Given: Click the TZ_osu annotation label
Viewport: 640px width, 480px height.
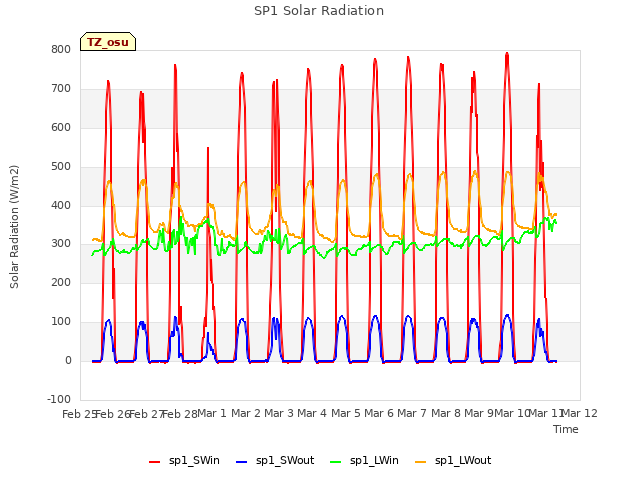Looking at the screenshot, I should pos(108,42).
